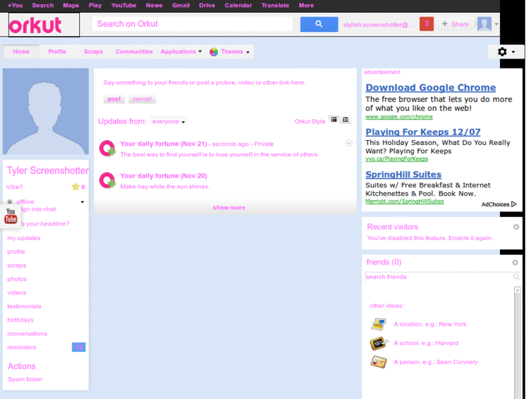Open Gmail from the top bar
The image size is (532, 399).
click(181, 5)
